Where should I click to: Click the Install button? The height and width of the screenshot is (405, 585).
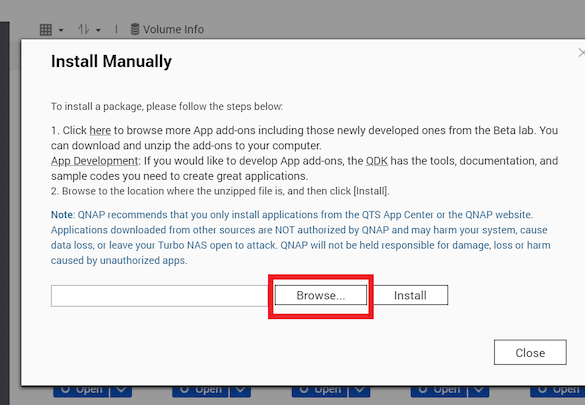tap(410, 295)
